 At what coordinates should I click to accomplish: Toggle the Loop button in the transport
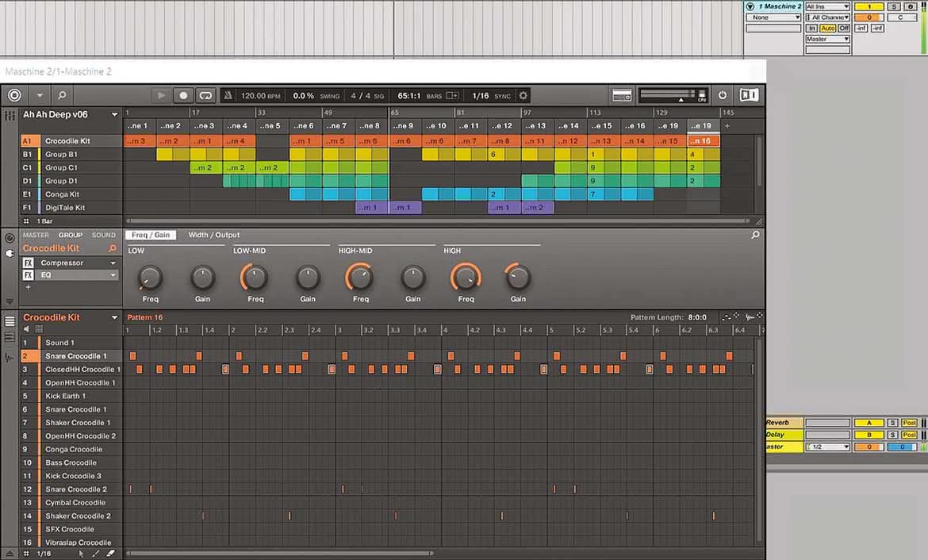205,95
